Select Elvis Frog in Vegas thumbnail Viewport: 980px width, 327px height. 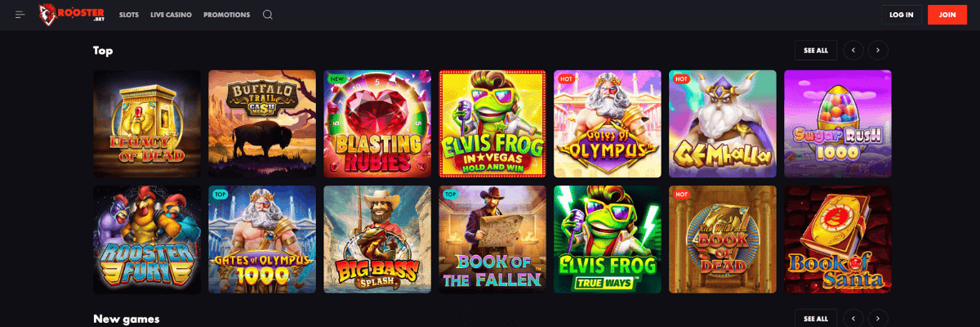[492, 123]
